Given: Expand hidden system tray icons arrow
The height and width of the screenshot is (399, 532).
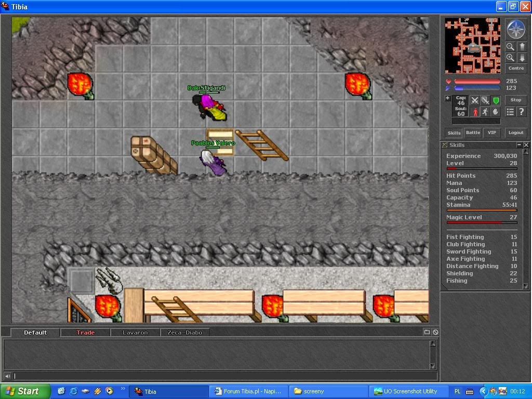Looking at the screenshot, I should coord(483,392).
